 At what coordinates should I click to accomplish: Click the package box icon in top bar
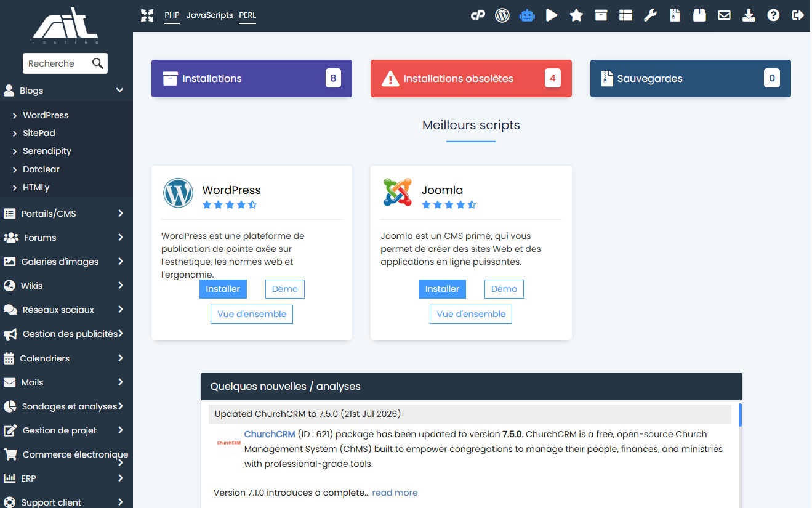[699, 15]
